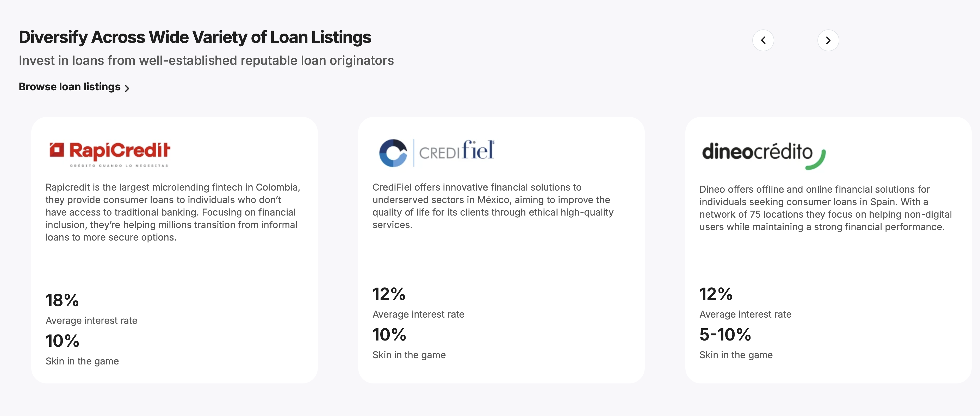Viewport: 980px width, 416px height.
Task: Click the chevron beside Browse loan listings
Action: coord(127,88)
